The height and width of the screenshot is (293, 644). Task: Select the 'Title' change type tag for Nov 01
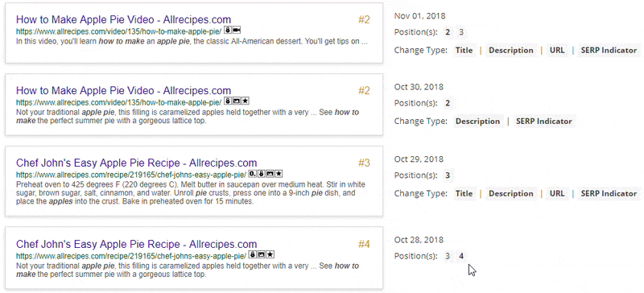pyautogui.click(x=464, y=51)
